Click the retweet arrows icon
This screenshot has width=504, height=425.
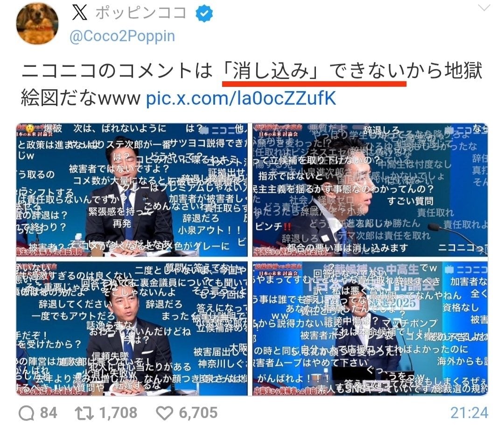[84, 413]
